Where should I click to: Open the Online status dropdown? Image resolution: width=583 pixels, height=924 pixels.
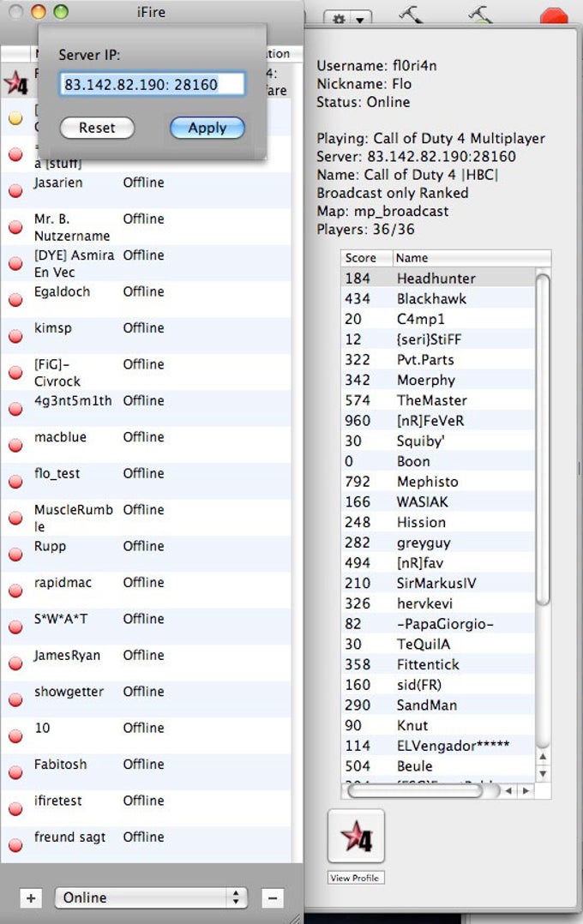pos(152,897)
